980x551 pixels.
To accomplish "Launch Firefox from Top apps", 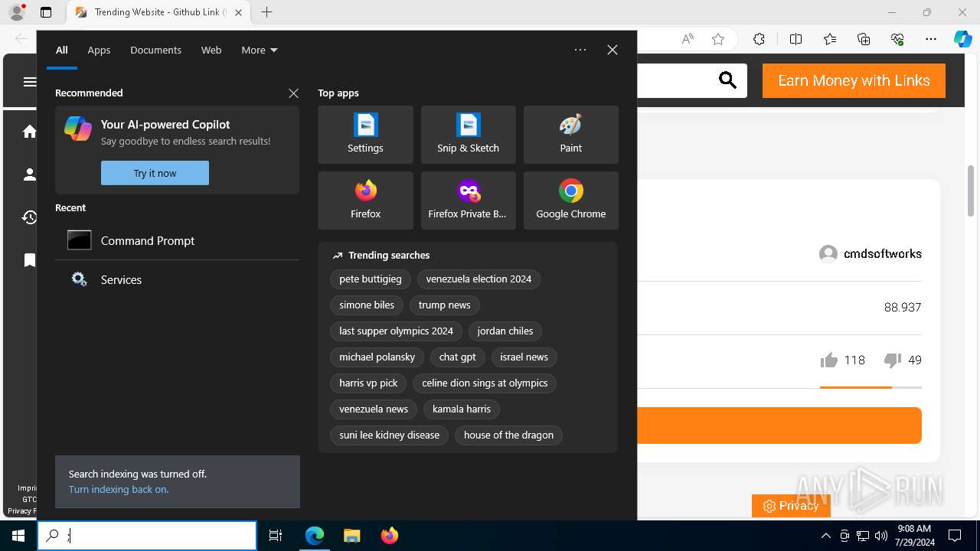I will 365,201.
